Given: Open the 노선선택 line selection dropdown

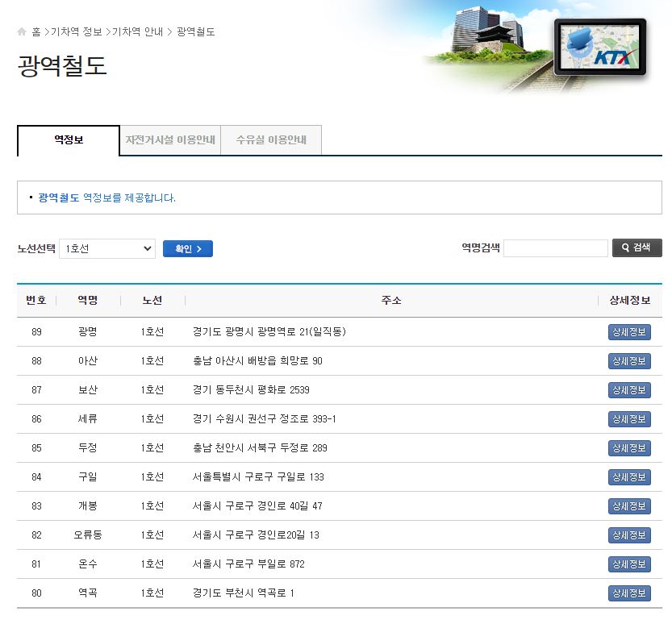Looking at the screenshot, I should (x=107, y=248).
